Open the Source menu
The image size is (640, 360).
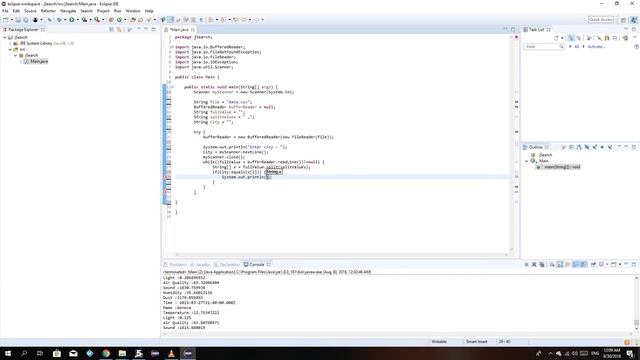pos(30,11)
